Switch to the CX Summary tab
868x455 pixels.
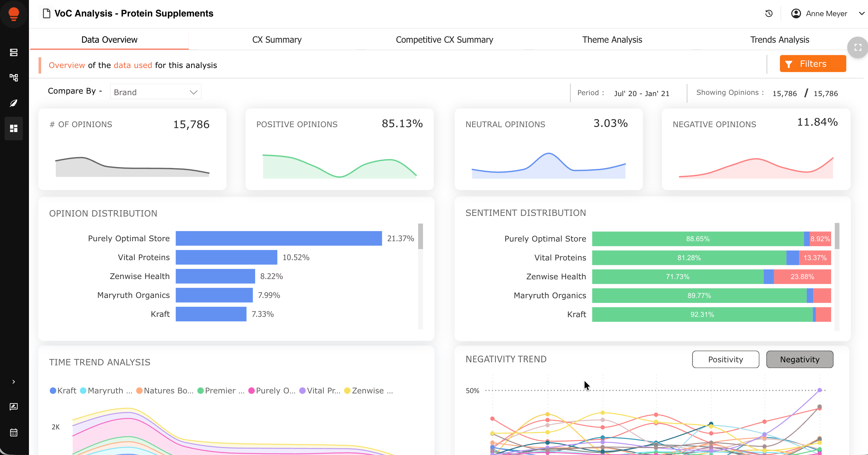click(x=277, y=40)
